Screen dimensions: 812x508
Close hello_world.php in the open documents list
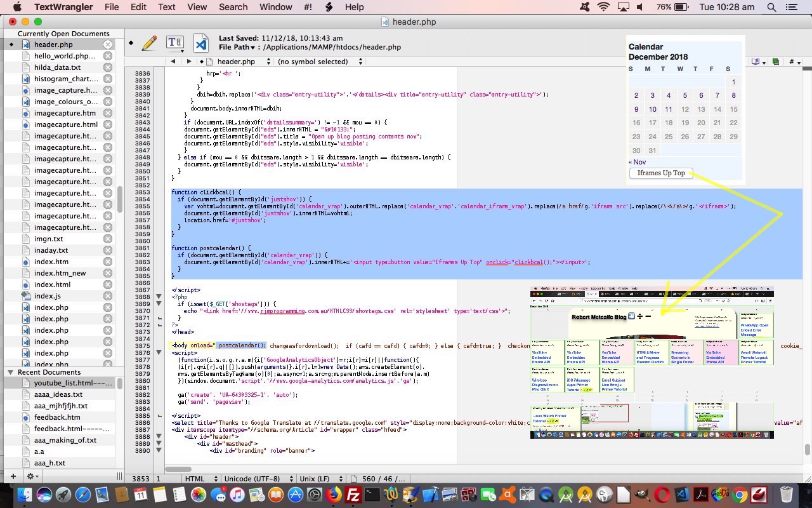coord(108,56)
